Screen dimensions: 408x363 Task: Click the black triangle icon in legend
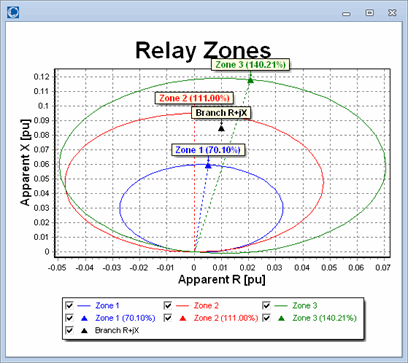coord(84,331)
